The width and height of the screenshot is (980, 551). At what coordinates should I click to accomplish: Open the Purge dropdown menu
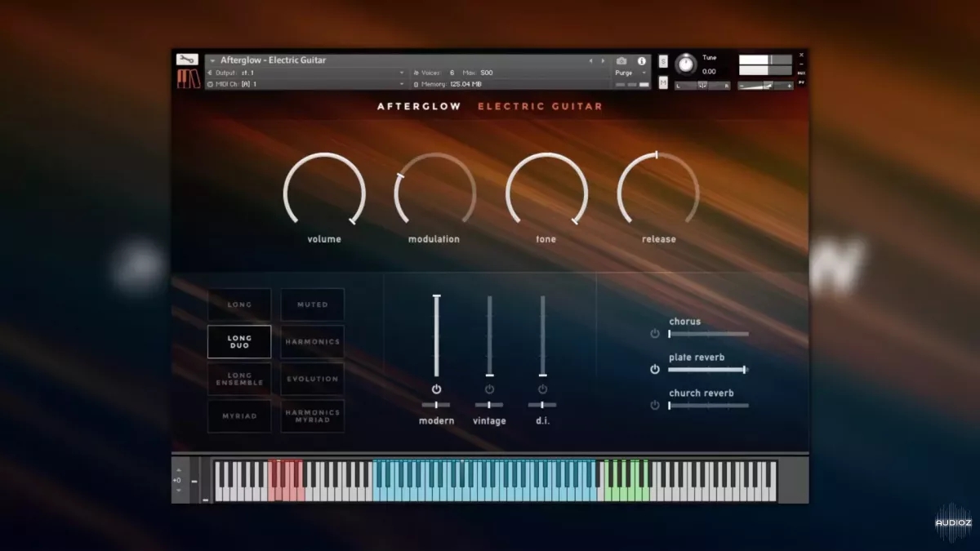[x=626, y=73]
